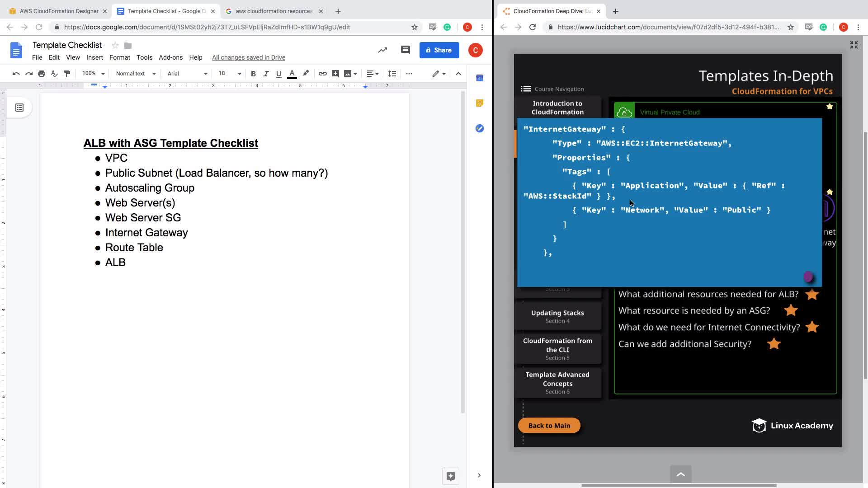Click the add comment toolbar icon
The width and height of the screenshot is (868, 488).
click(335, 74)
